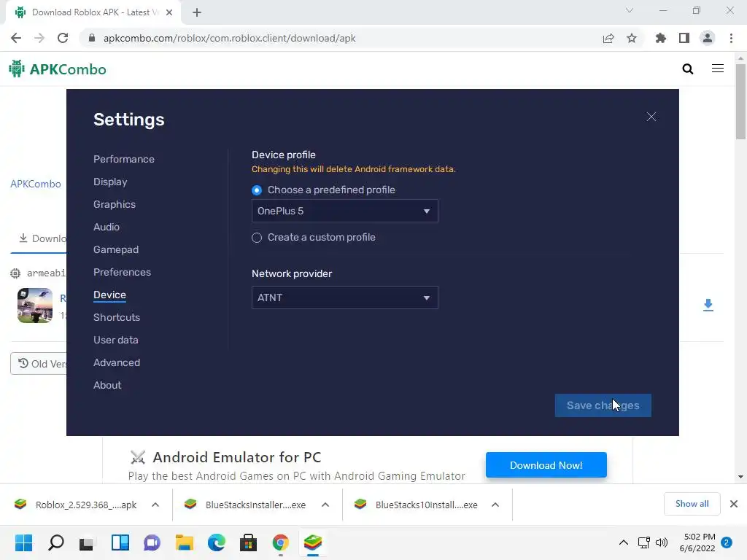
Task: Open Task View in taskbar
Action: (x=87, y=542)
